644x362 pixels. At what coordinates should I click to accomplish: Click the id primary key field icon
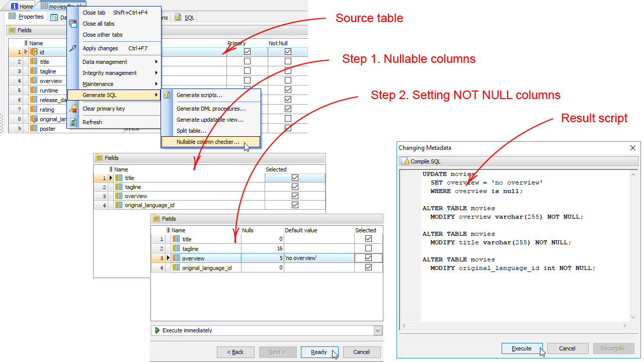coord(34,52)
